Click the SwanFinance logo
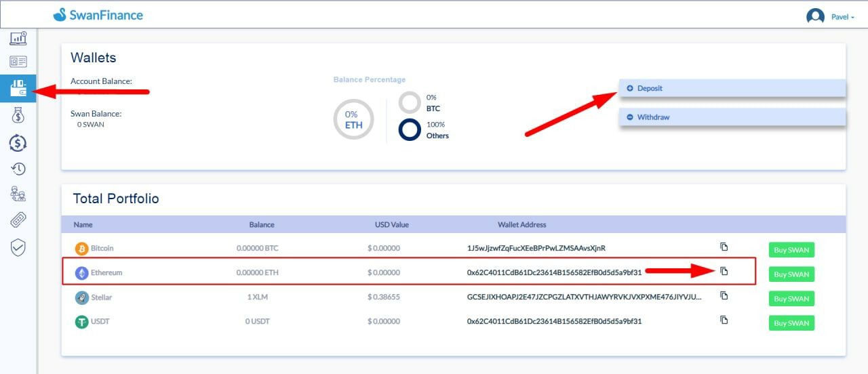Viewport: 868px width, 374px height. [x=98, y=15]
